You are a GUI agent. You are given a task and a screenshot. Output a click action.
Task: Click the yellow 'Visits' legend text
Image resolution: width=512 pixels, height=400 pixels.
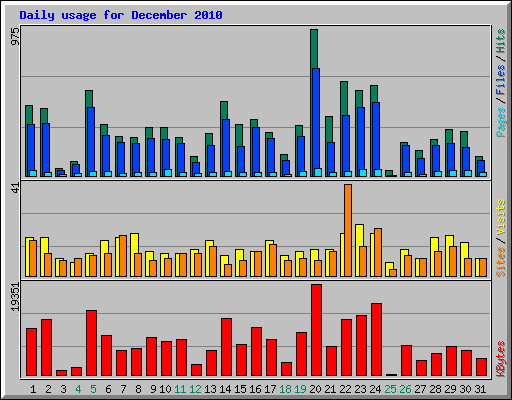(501, 218)
